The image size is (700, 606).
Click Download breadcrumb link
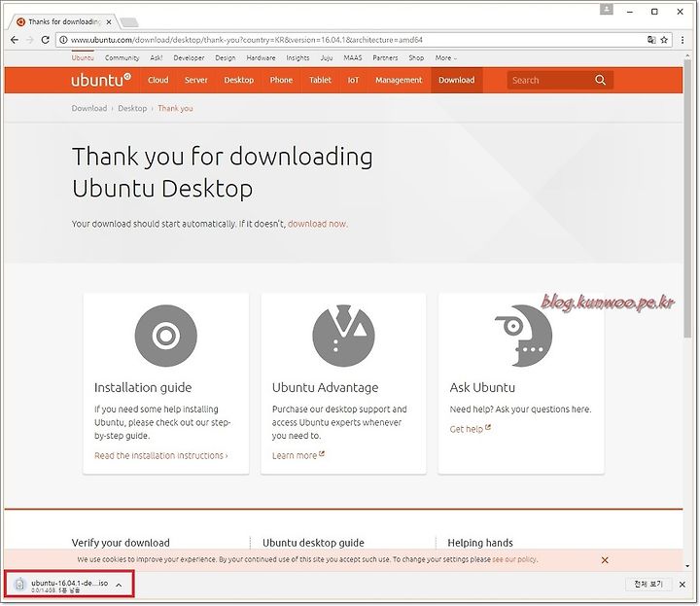[89, 108]
